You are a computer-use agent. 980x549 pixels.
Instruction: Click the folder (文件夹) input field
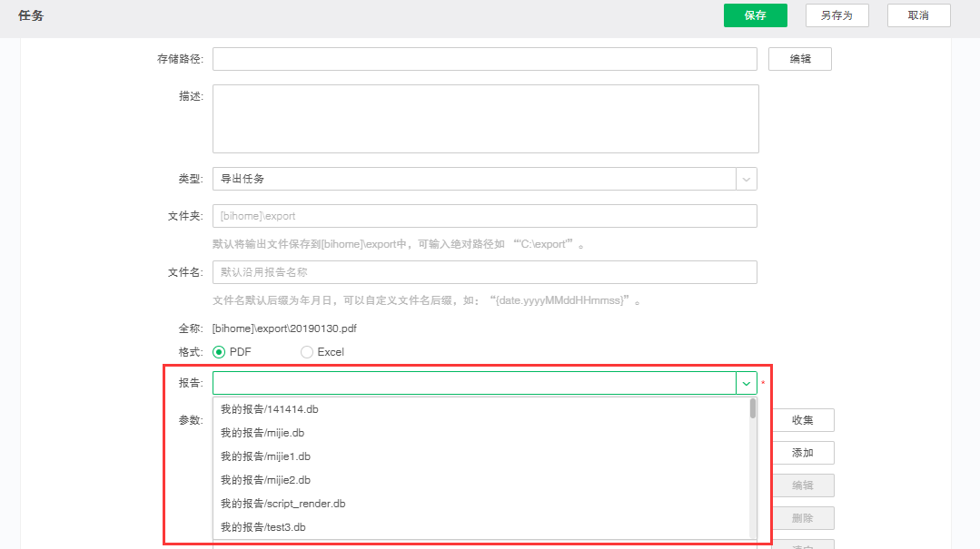[x=484, y=216]
